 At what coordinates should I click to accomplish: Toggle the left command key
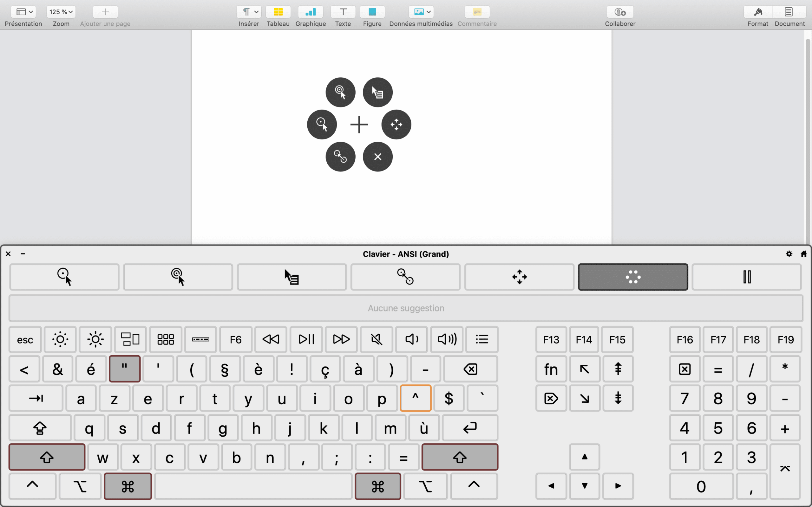click(128, 486)
